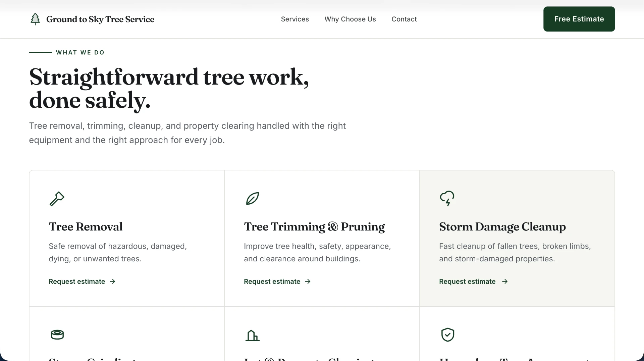Open the Why Choose Us nav item

click(350, 19)
